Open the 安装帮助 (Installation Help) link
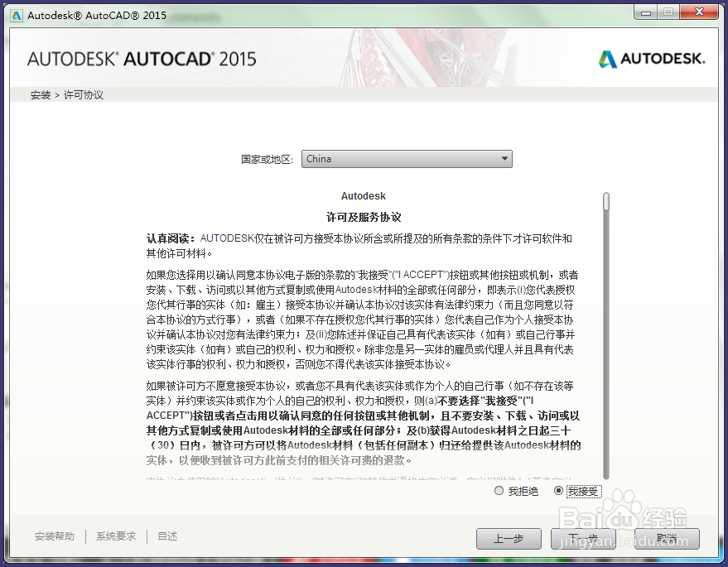 tap(54, 536)
